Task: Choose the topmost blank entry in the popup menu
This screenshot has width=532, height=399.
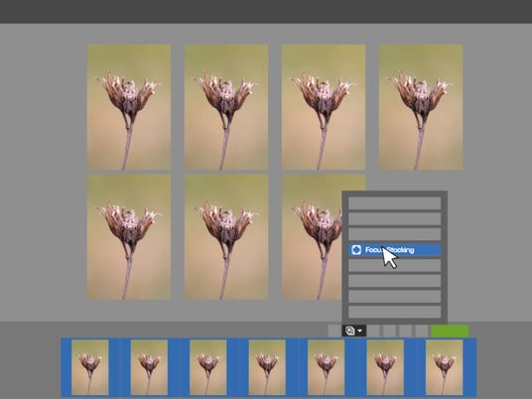Action: (x=395, y=203)
